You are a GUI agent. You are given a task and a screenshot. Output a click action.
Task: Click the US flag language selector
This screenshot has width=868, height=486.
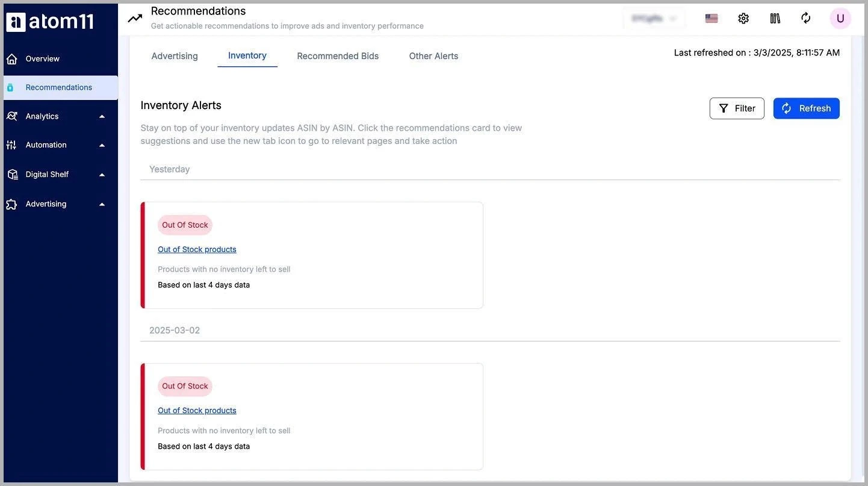click(x=711, y=18)
